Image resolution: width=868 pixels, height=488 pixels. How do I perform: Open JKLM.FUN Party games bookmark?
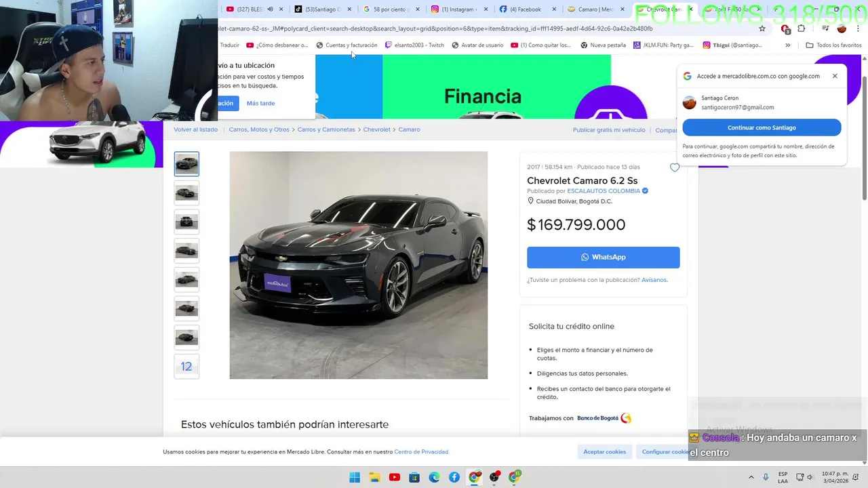point(663,45)
